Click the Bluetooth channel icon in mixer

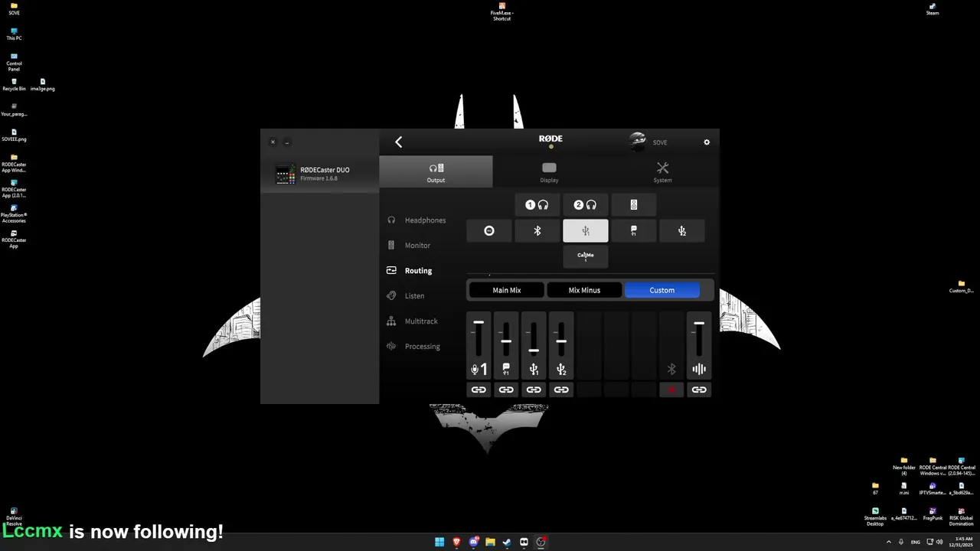671,370
